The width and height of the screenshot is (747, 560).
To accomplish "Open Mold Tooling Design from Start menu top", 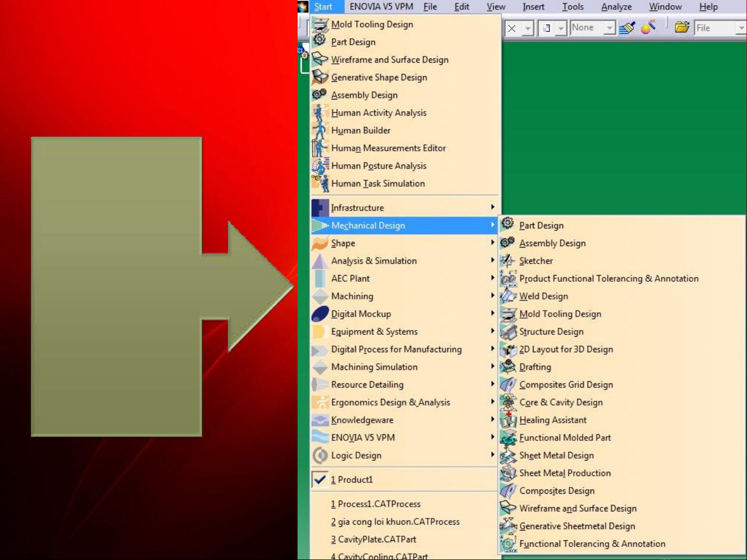I will point(405,24).
